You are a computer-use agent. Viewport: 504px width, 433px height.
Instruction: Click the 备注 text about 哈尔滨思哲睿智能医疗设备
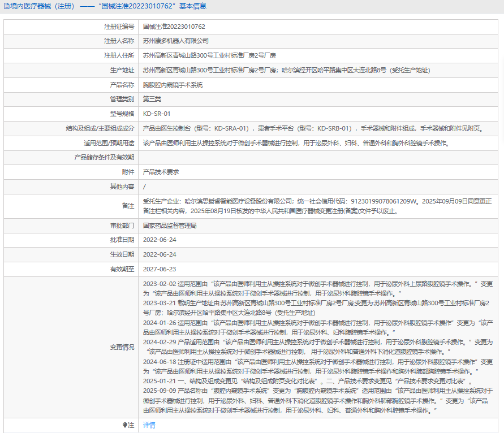point(317,206)
